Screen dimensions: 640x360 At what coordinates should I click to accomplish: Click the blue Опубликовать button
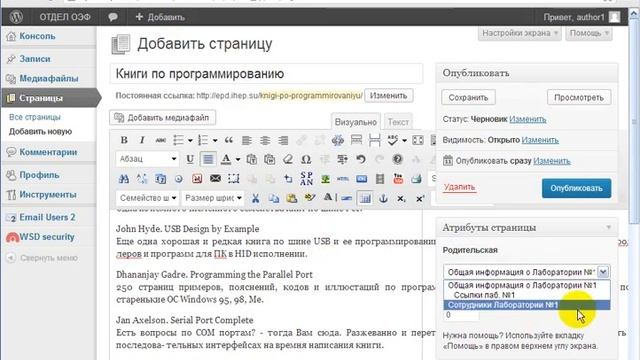coord(576,188)
